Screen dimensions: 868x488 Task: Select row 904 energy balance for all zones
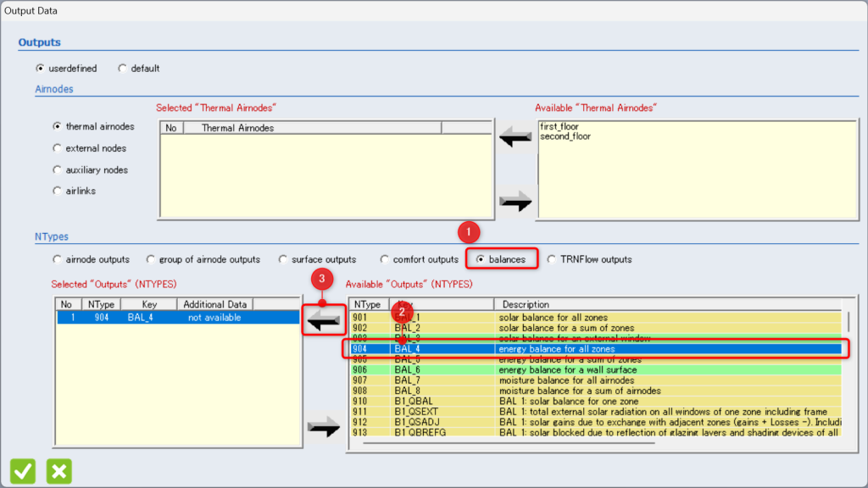(x=596, y=349)
